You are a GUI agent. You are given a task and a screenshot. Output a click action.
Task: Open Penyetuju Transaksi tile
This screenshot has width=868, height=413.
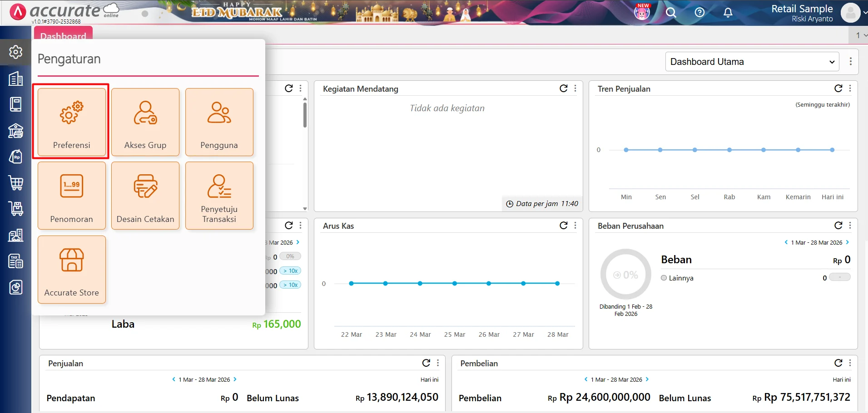(x=219, y=196)
